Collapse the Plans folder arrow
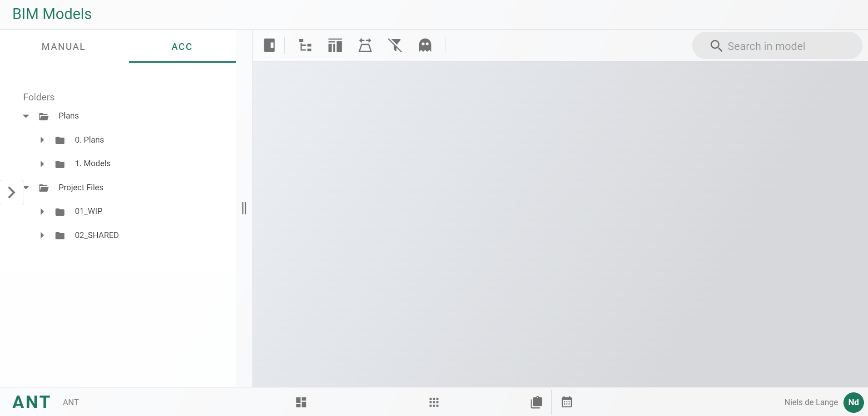 pyautogui.click(x=26, y=116)
